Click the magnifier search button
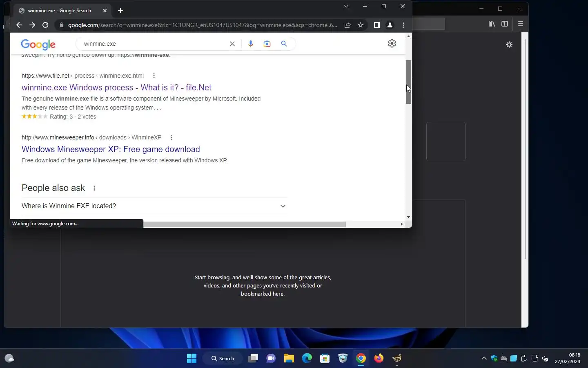This screenshot has width=588, height=368. pyautogui.click(x=284, y=44)
